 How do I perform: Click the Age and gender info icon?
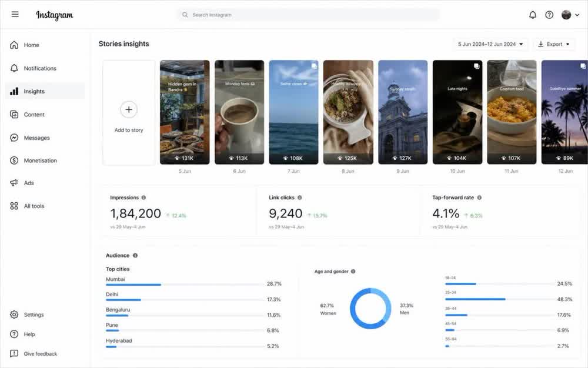pyautogui.click(x=353, y=272)
